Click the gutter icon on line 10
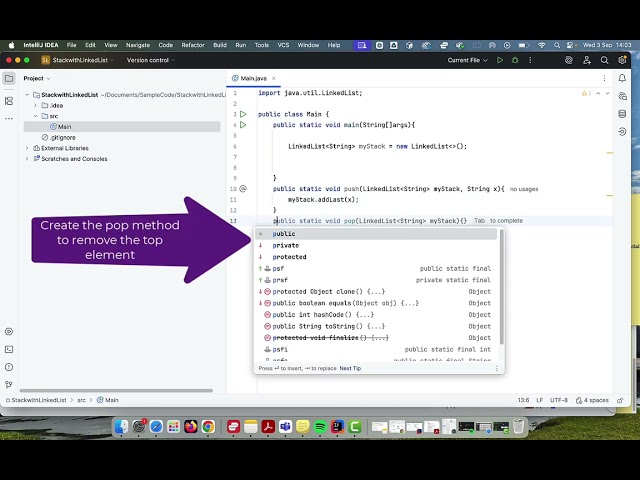 click(x=243, y=189)
